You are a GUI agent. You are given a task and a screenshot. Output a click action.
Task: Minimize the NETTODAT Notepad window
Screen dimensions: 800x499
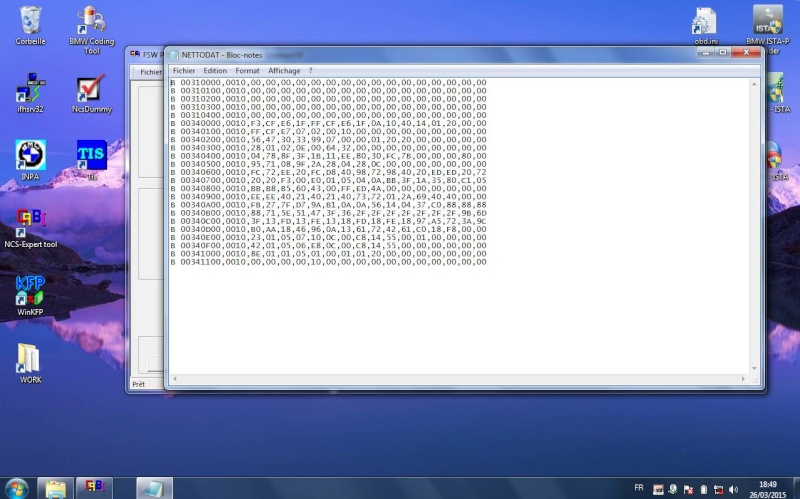(x=706, y=53)
